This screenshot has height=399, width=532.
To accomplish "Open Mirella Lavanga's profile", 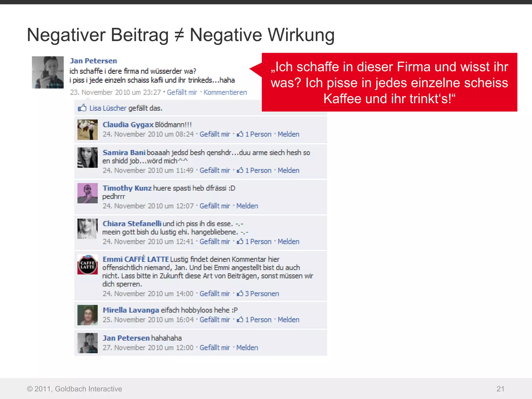I will tap(131, 310).
